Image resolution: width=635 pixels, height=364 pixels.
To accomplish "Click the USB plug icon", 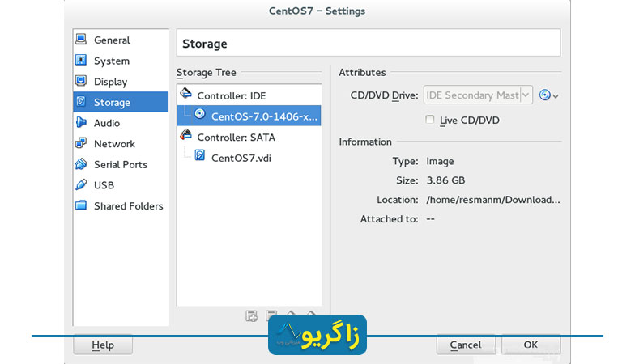I will (x=81, y=184).
